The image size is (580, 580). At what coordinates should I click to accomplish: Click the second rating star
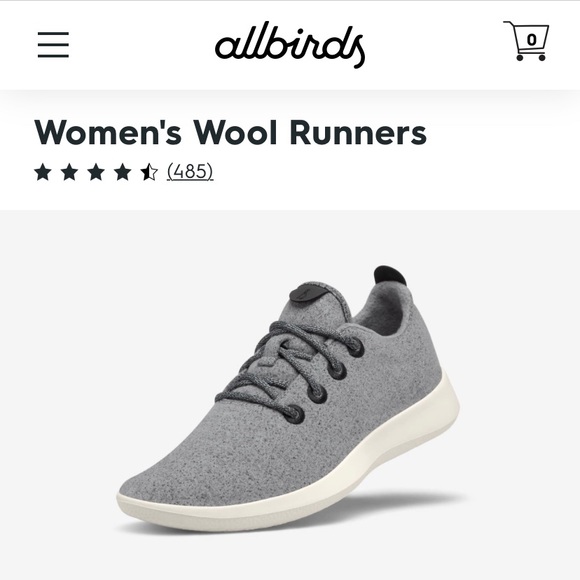click(x=70, y=172)
